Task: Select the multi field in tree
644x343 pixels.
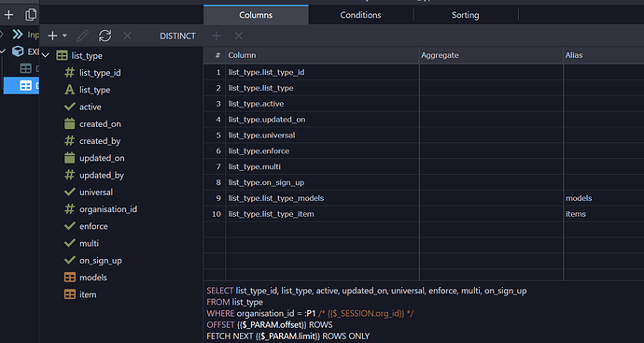Action: tap(89, 244)
